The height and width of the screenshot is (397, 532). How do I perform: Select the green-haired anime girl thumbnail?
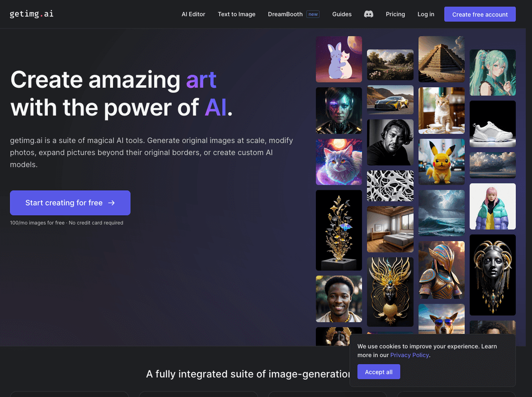(493, 73)
